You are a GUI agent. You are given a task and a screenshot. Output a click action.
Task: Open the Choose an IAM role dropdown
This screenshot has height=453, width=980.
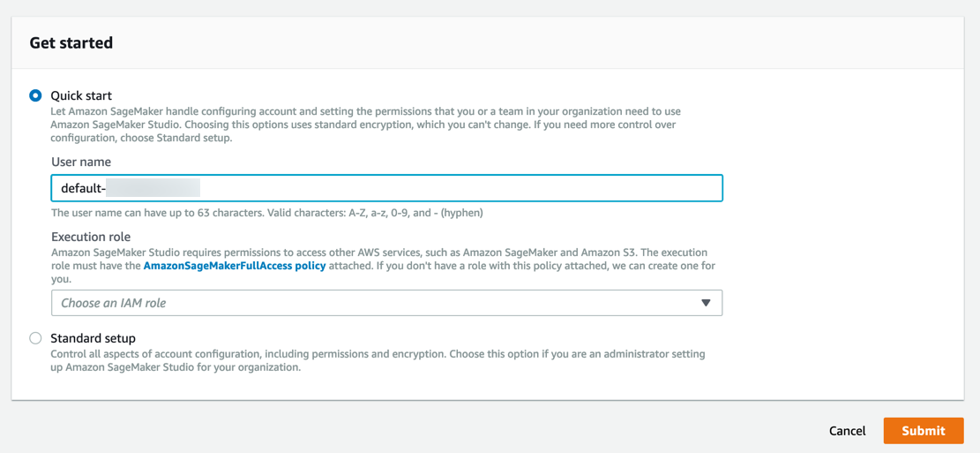click(387, 303)
